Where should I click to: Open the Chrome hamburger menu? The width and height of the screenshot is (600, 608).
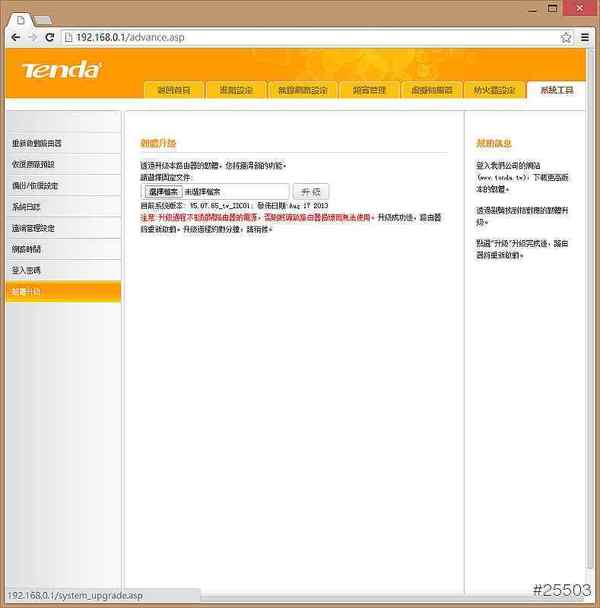[585, 37]
